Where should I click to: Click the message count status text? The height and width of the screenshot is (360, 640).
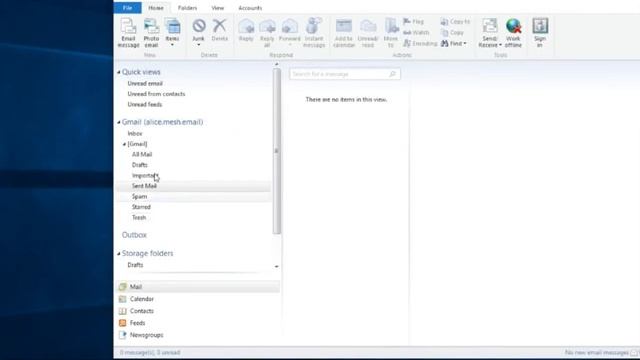(x=150, y=352)
